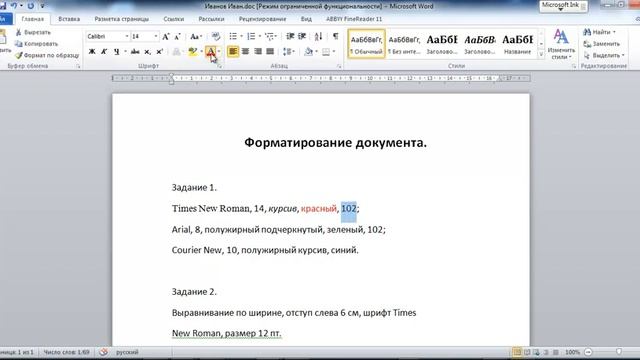This screenshot has height=360, width=640.
Task: Open the Ссылки (References) tab
Action: 173,19
